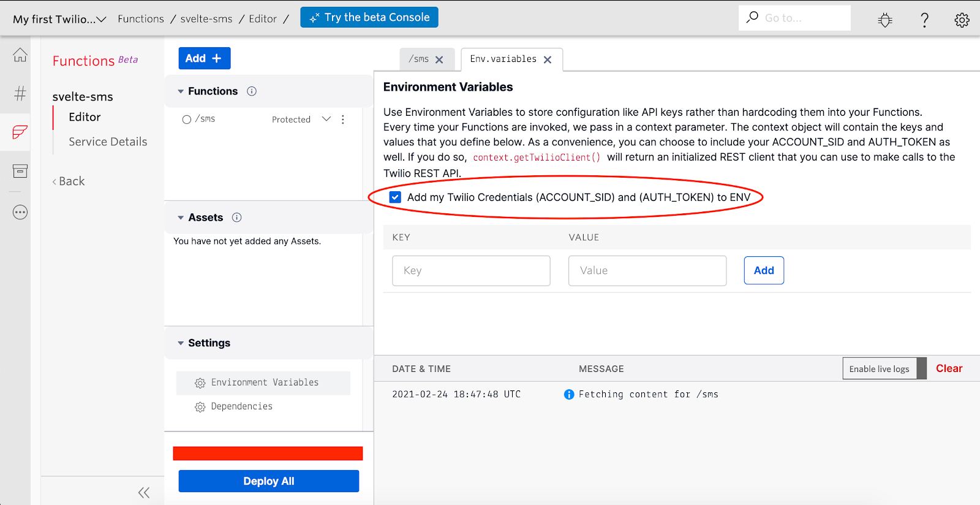
Task: Click the Fetching content for /sms message
Action: [x=649, y=395]
